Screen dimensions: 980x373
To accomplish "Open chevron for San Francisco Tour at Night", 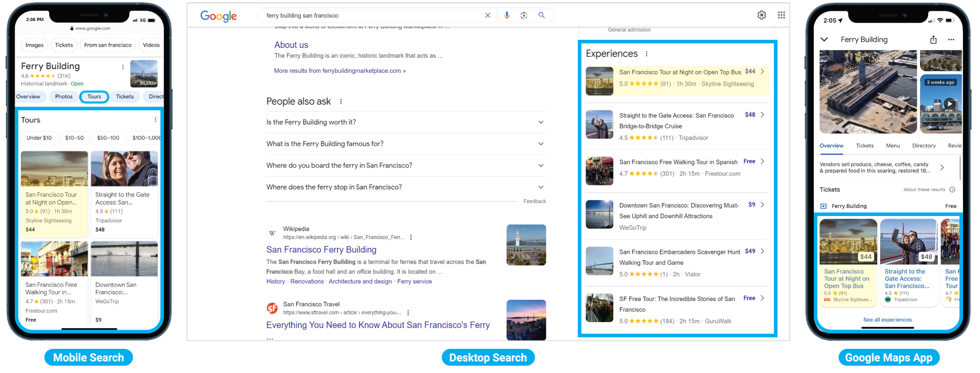I will point(762,72).
